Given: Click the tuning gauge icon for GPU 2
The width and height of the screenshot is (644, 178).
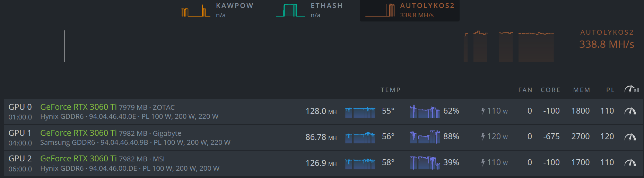Looking at the screenshot, I should 630,163.
